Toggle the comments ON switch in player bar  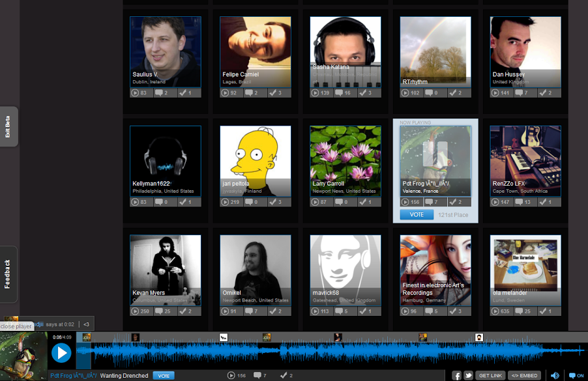pos(576,376)
